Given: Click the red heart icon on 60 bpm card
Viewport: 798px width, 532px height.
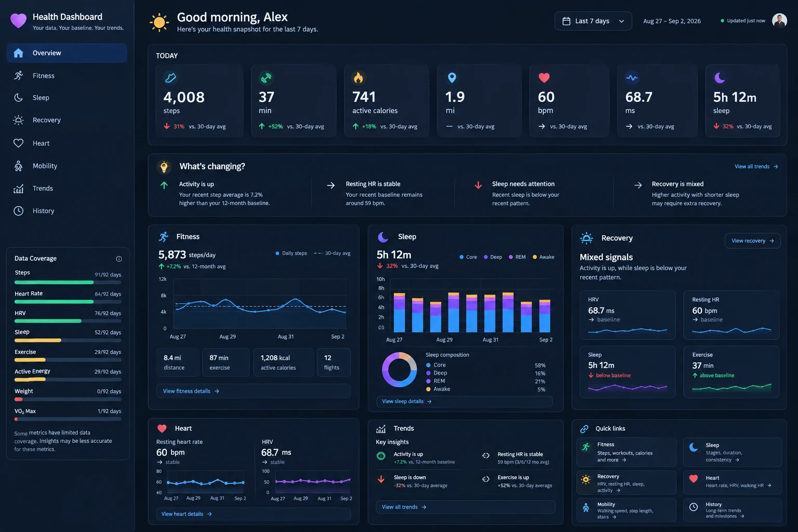Looking at the screenshot, I should click(544, 78).
